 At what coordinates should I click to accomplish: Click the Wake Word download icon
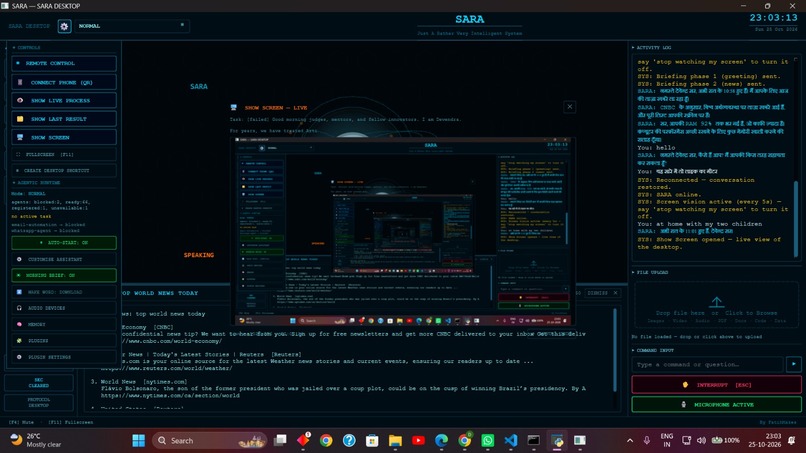click(20, 292)
